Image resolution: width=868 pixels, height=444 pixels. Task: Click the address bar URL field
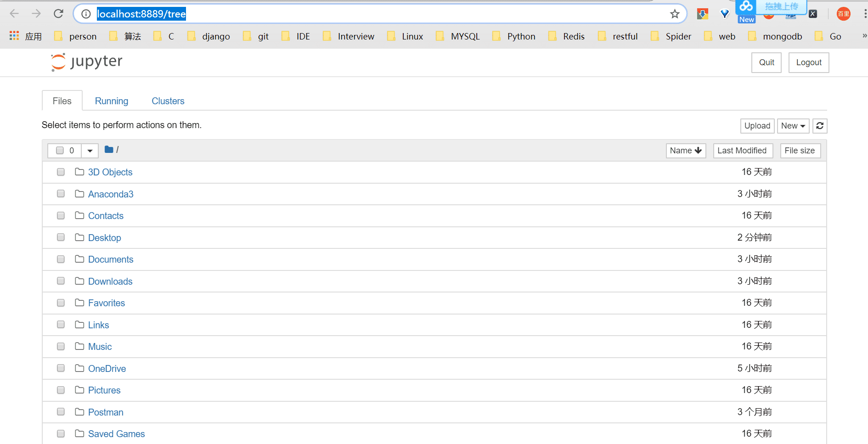pyautogui.click(x=379, y=14)
